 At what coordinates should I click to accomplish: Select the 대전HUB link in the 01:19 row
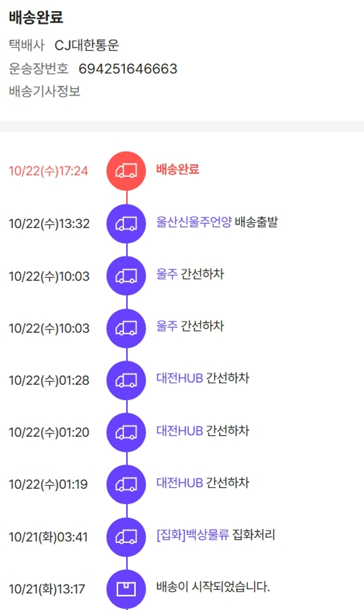point(180,482)
